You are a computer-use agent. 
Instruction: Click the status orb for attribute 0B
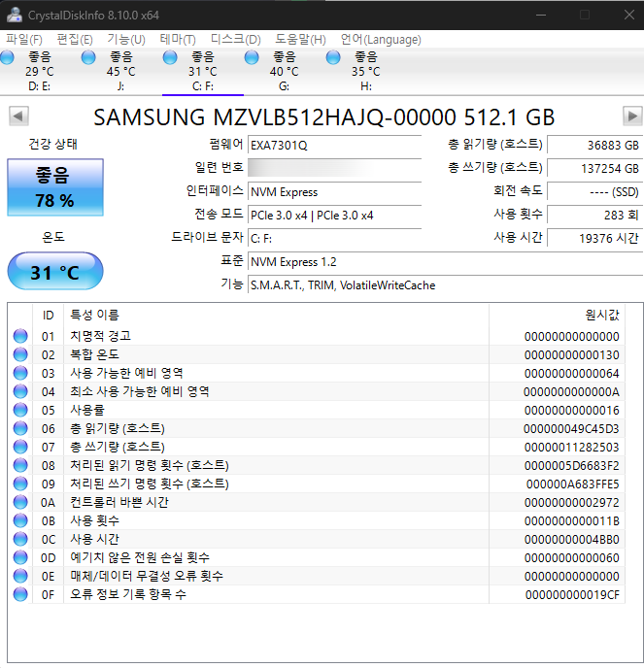20,520
